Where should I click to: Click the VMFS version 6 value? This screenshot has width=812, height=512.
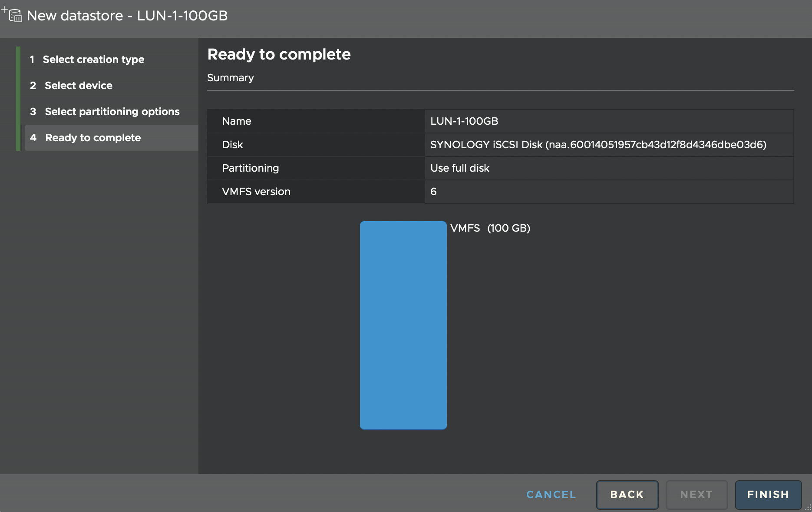point(433,192)
